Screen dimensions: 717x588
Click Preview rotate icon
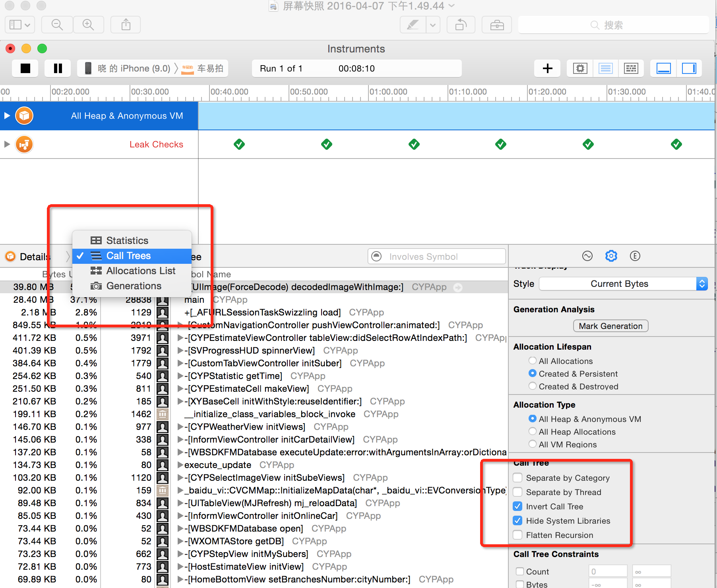point(461,25)
